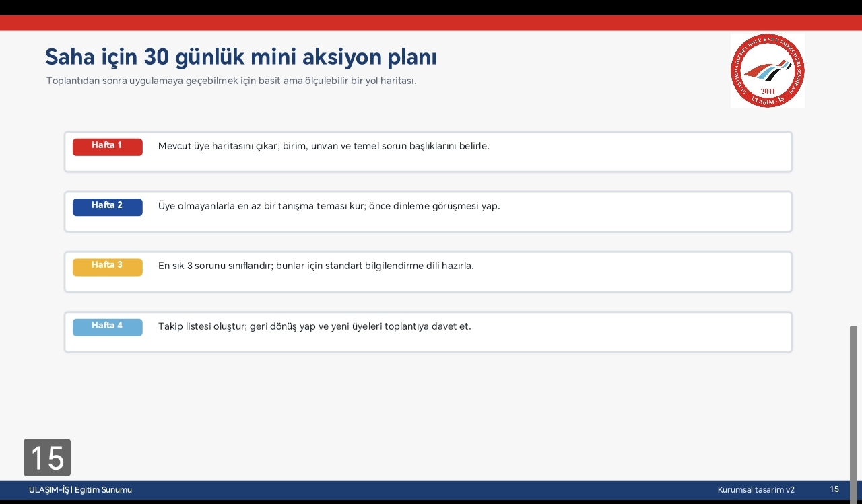
Task: Click the red Hafta 1 badge
Action: tap(107, 147)
